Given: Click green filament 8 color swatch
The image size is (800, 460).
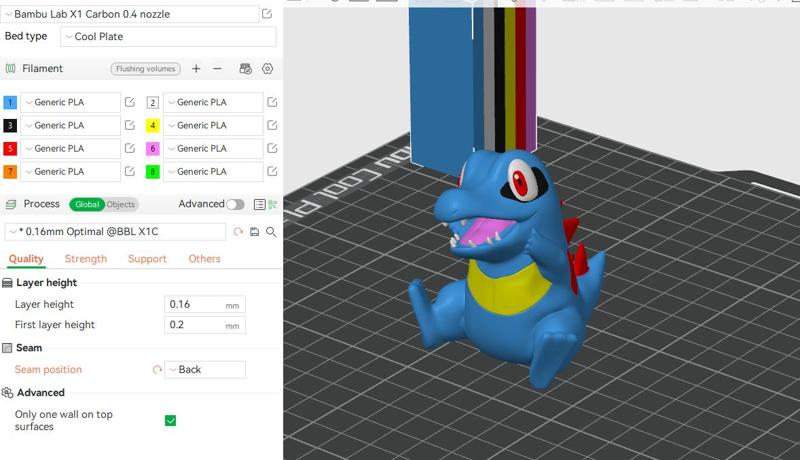Looking at the screenshot, I should pyautogui.click(x=153, y=172).
